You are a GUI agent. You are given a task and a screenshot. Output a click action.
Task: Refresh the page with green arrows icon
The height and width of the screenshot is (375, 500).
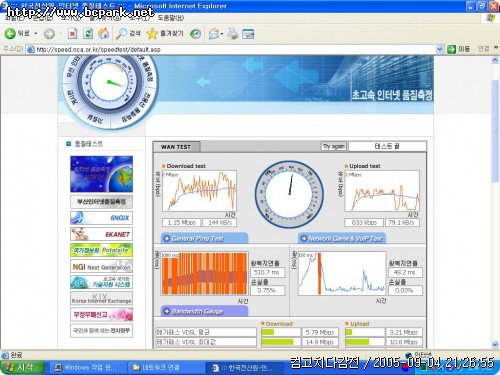point(88,34)
